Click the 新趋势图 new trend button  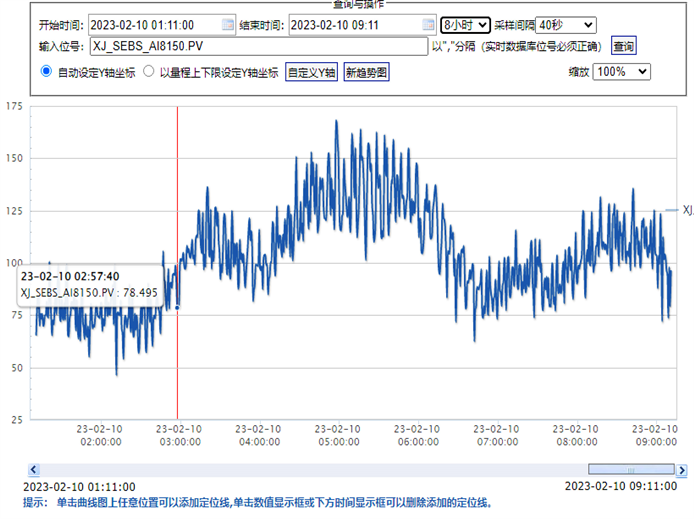(366, 72)
